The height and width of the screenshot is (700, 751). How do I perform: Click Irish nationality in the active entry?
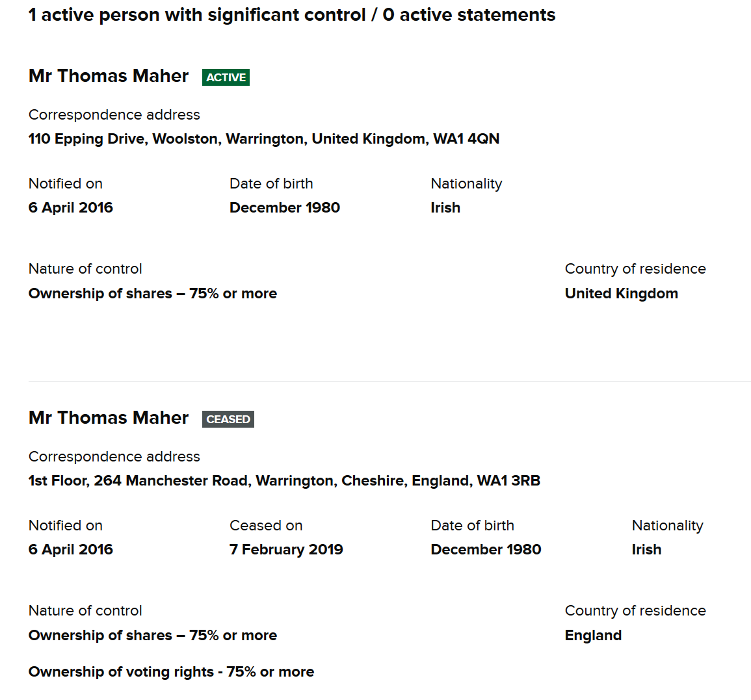click(x=445, y=208)
